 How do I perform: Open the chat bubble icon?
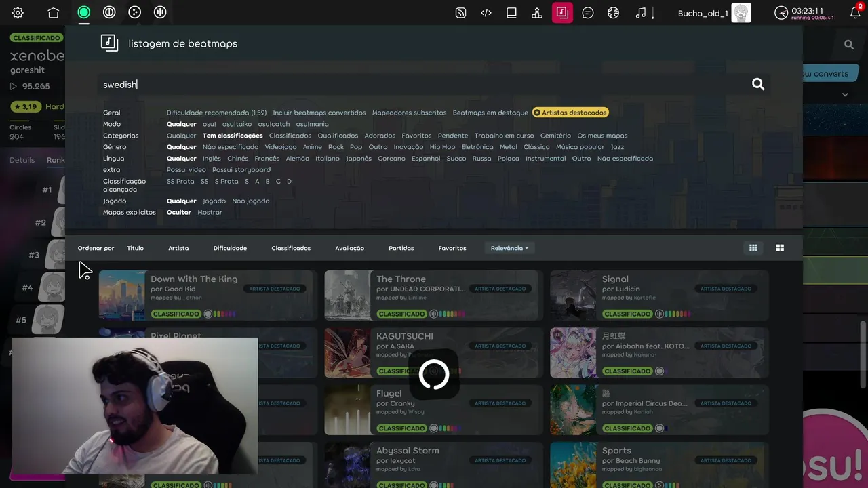588,12
